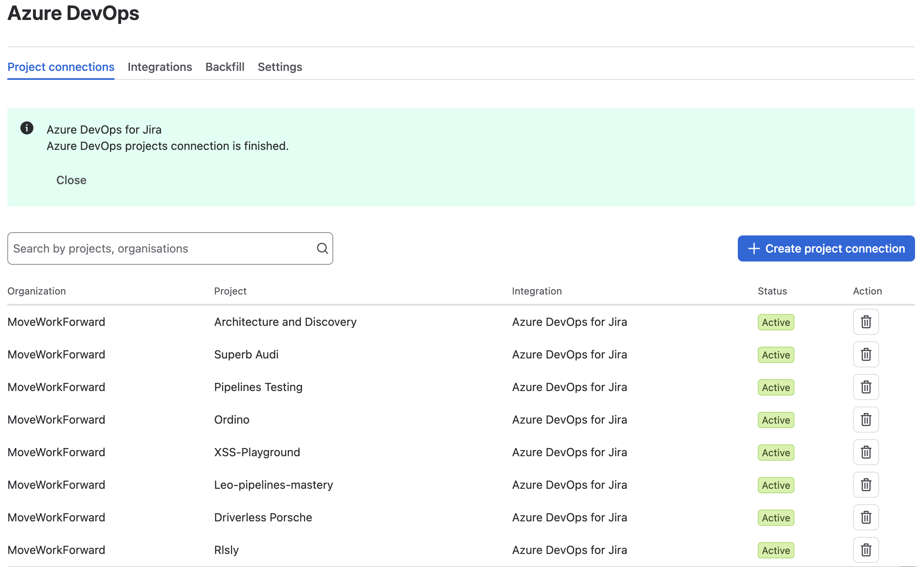This screenshot has height=567, width=924.
Task: Click the search magnifier icon
Action: click(x=322, y=248)
